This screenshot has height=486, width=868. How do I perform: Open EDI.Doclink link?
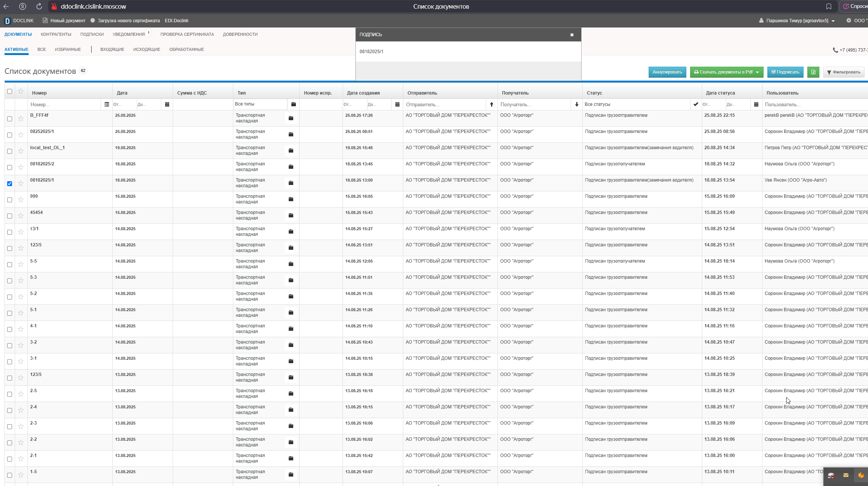click(176, 21)
